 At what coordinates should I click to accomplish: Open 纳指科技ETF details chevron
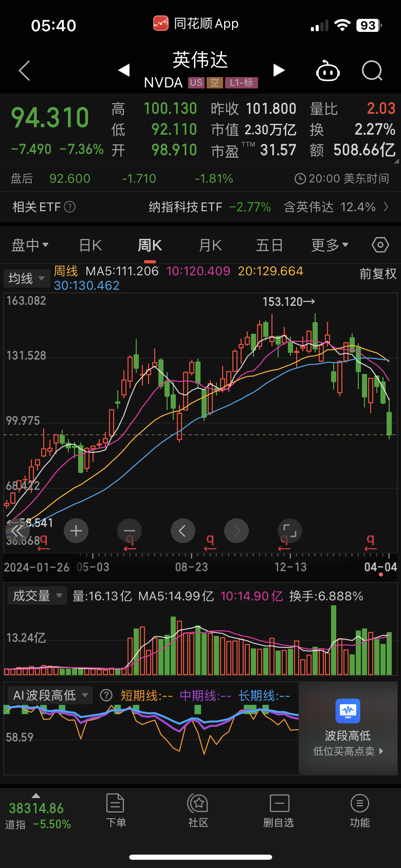coord(386,207)
